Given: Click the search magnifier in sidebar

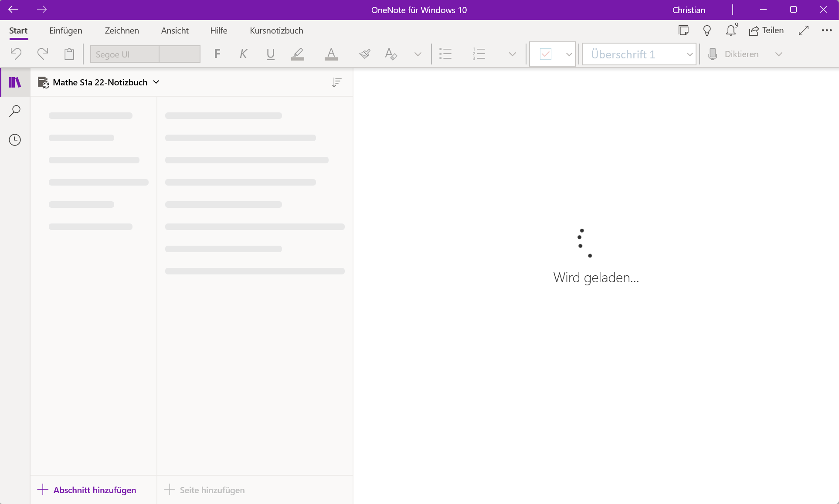Looking at the screenshot, I should [15, 111].
